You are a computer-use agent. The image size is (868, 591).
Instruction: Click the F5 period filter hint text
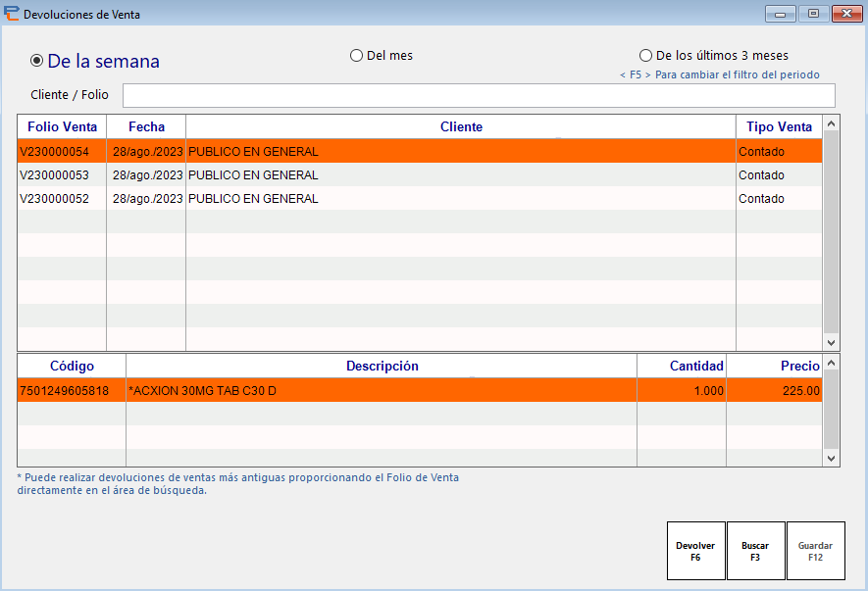pos(720,74)
